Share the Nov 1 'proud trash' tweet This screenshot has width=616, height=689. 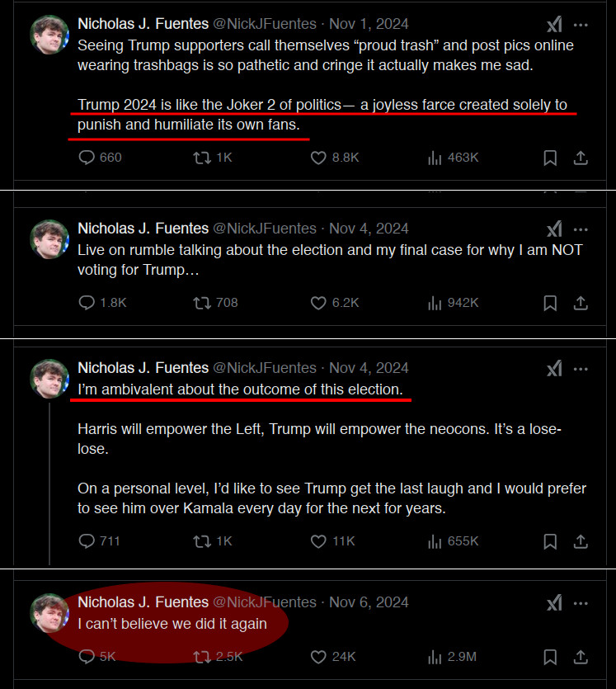(581, 158)
